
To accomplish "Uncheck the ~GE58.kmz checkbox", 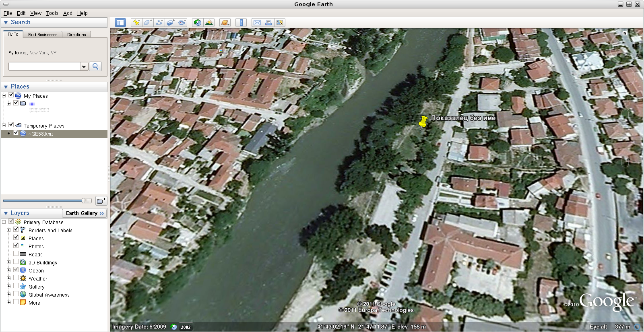I will coord(16,133).
